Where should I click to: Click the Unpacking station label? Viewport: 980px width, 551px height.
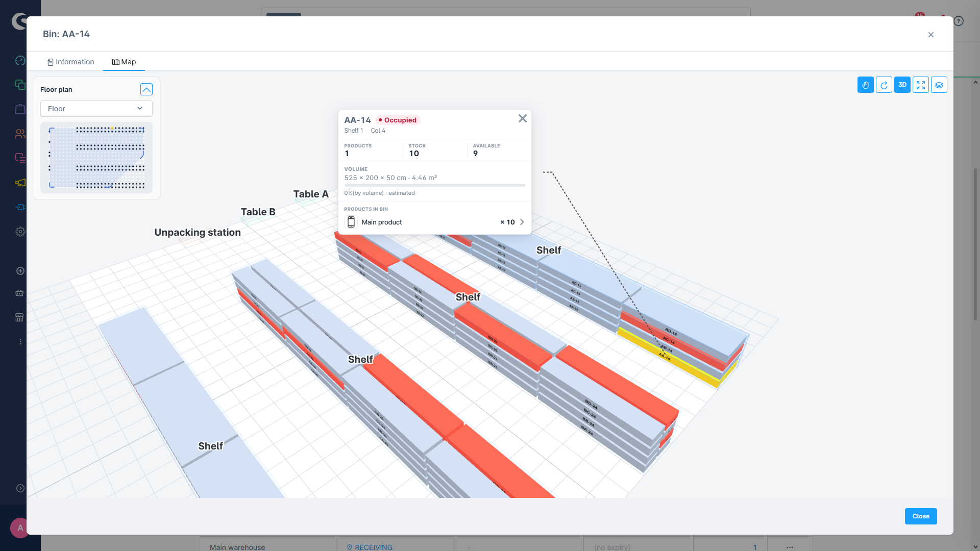click(198, 232)
